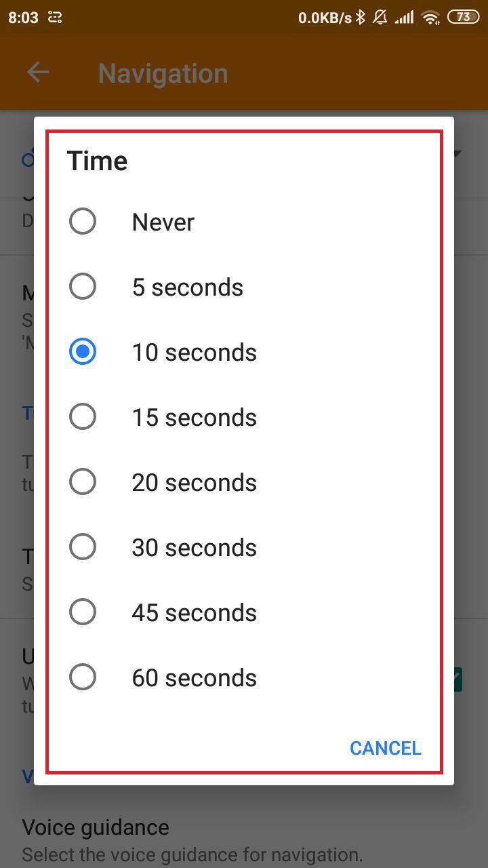Tap the muted bell notification icon
The image size is (488, 868).
(x=381, y=18)
